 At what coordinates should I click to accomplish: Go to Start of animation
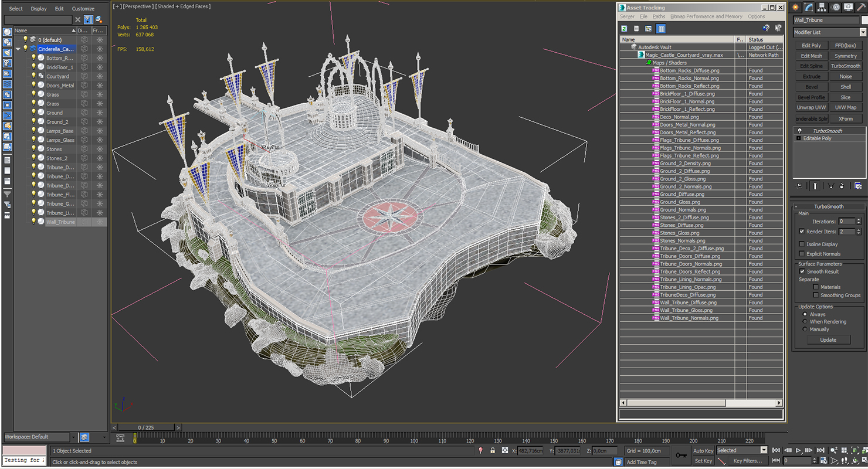[x=776, y=450]
